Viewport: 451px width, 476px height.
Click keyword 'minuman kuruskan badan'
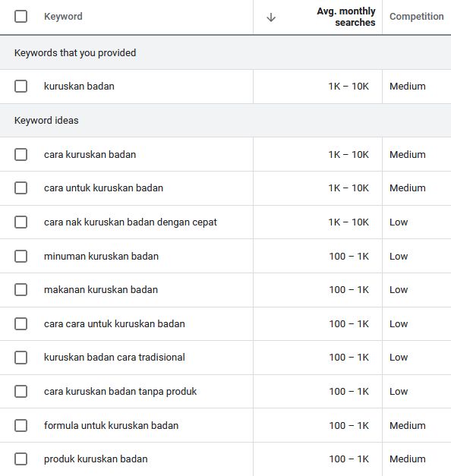pyautogui.click(x=101, y=256)
